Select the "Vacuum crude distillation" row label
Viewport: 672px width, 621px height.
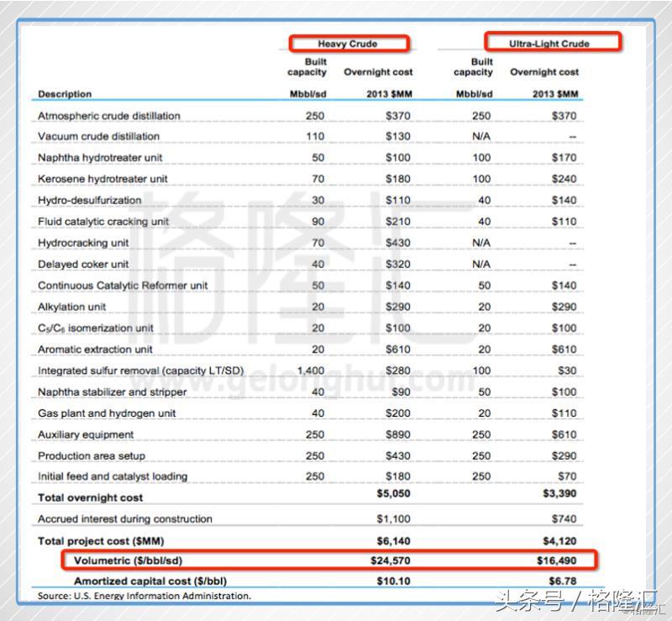[x=98, y=136]
